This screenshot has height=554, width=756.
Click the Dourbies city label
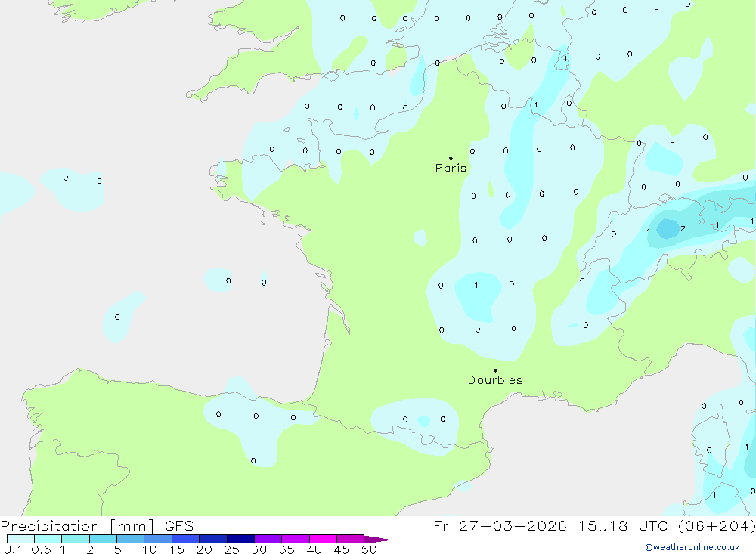[495, 380]
